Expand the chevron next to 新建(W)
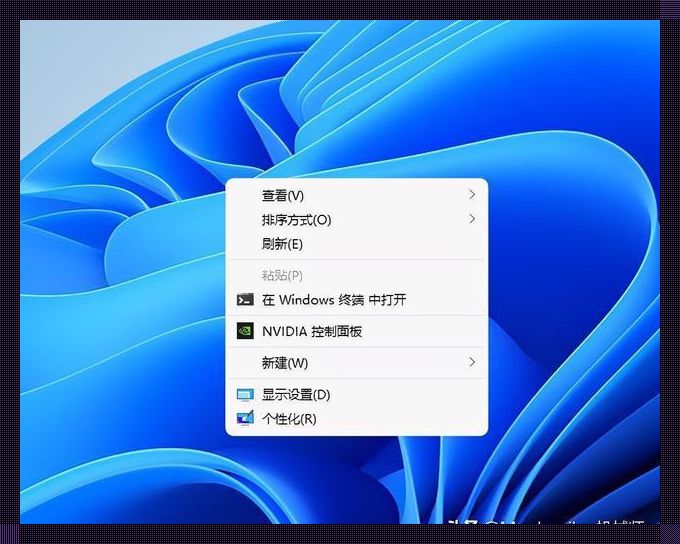This screenshot has width=680, height=544. tap(472, 362)
